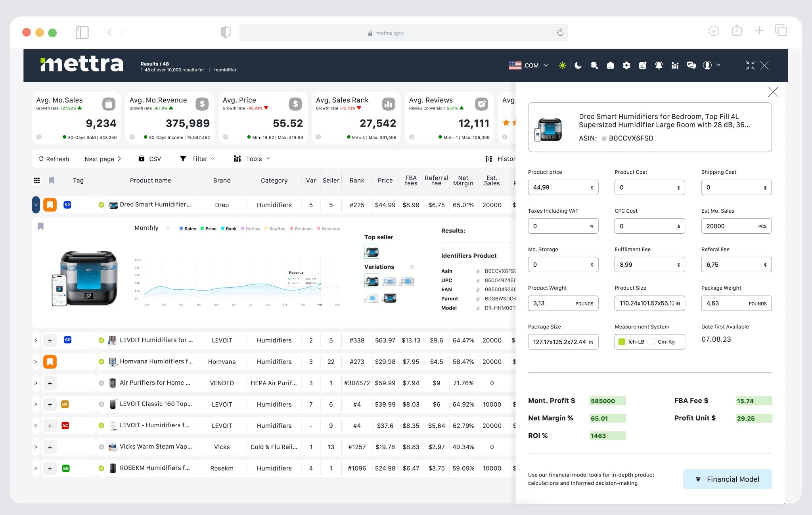Click orange bookmark on Homvana row
812x515 pixels.
click(50, 361)
